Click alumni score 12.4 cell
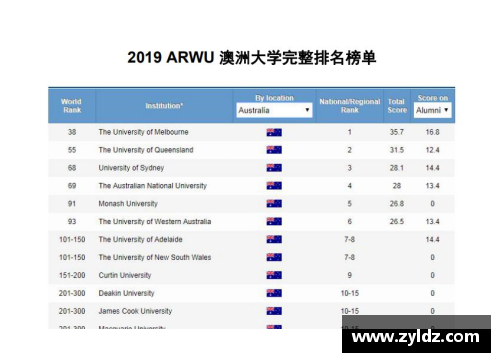The height and width of the screenshot is (362, 500). tap(432, 150)
